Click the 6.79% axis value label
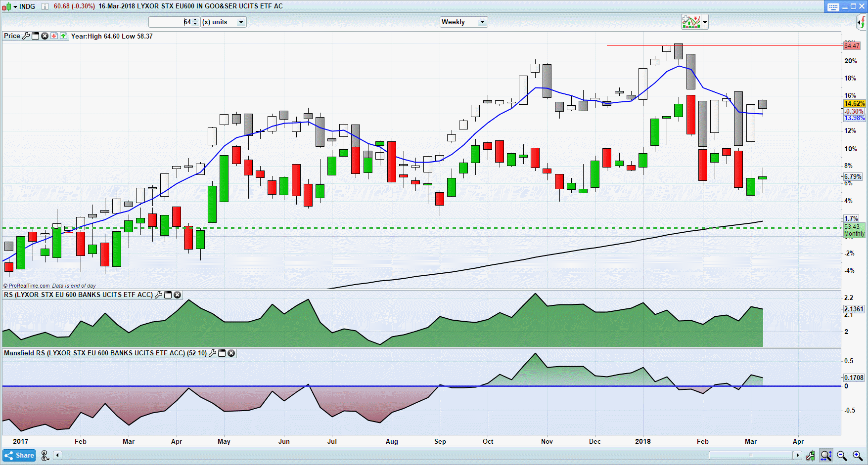Image resolution: width=868 pixels, height=465 pixels. click(x=853, y=176)
